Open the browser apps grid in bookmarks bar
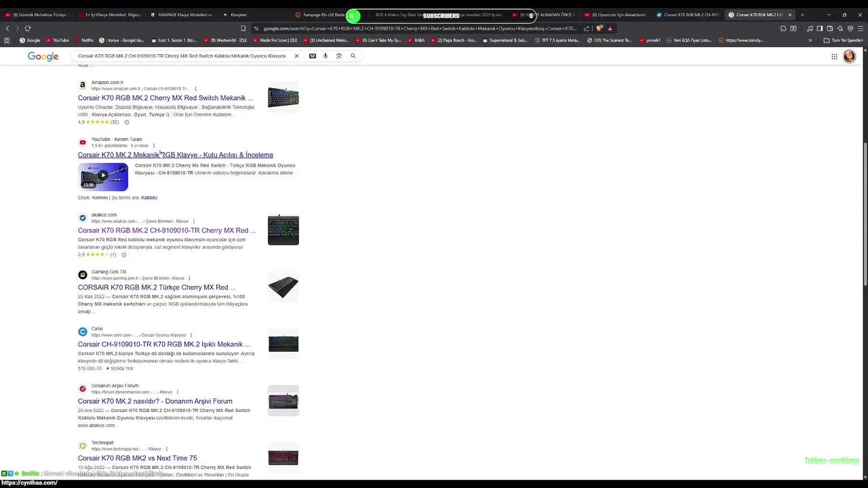The height and width of the screenshot is (488, 868). pos(7,40)
